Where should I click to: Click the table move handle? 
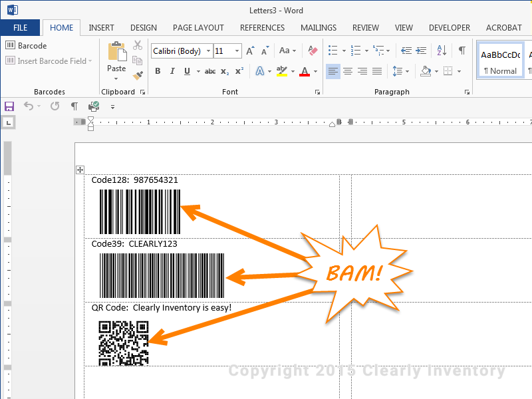click(80, 170)
